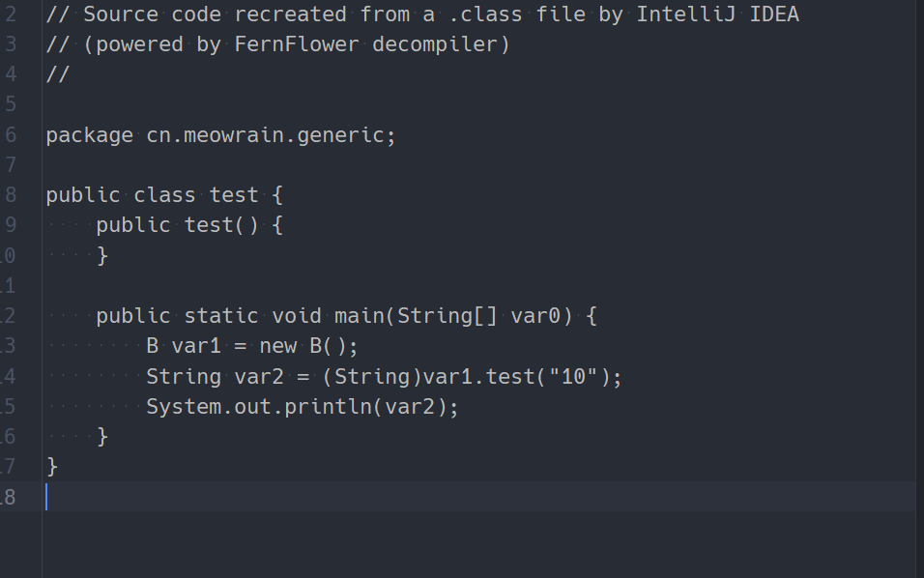Click the "void" return type keyword
Screen dimensions: 924x578
(297, 316)
